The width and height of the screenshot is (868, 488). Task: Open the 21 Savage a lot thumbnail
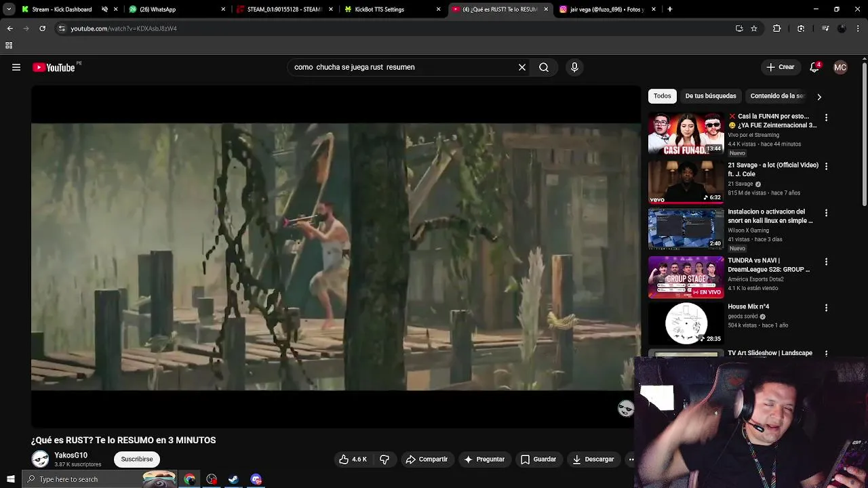pyautogui.click(x=686, y=183)
